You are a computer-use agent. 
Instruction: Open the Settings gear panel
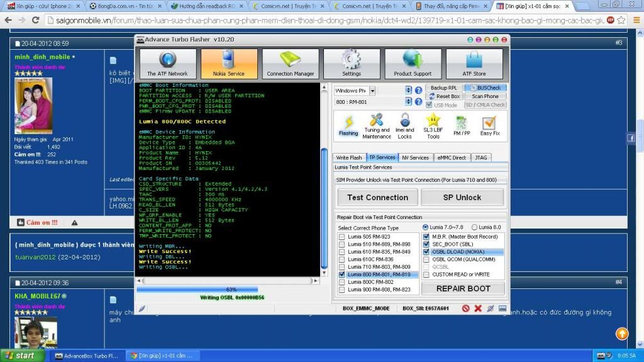click(352, 64)
